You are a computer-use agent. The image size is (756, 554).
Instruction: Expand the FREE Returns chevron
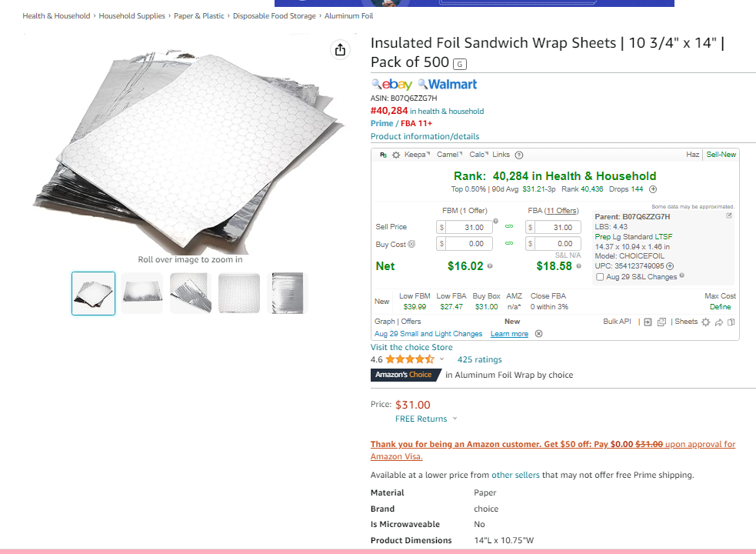click(x=455, y=419)
